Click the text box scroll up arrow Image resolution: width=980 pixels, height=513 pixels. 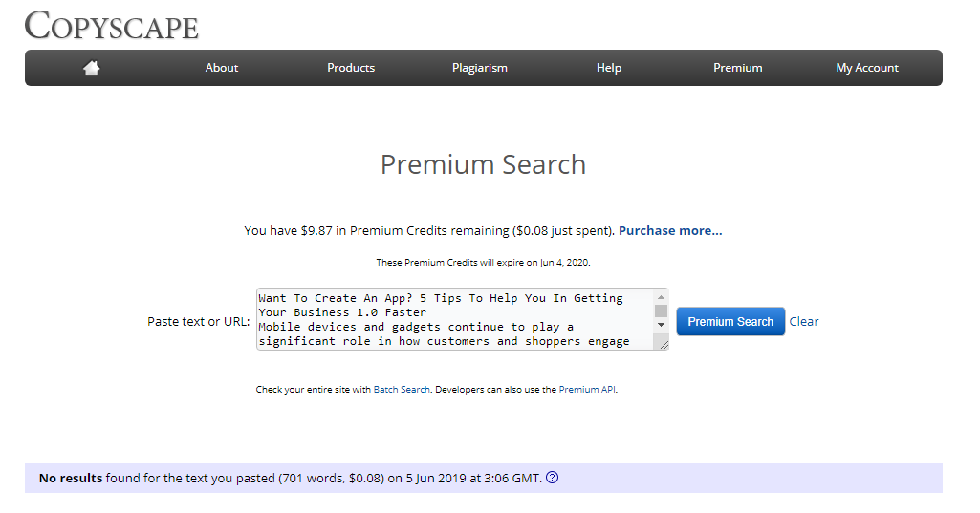(x=662, y=297)
